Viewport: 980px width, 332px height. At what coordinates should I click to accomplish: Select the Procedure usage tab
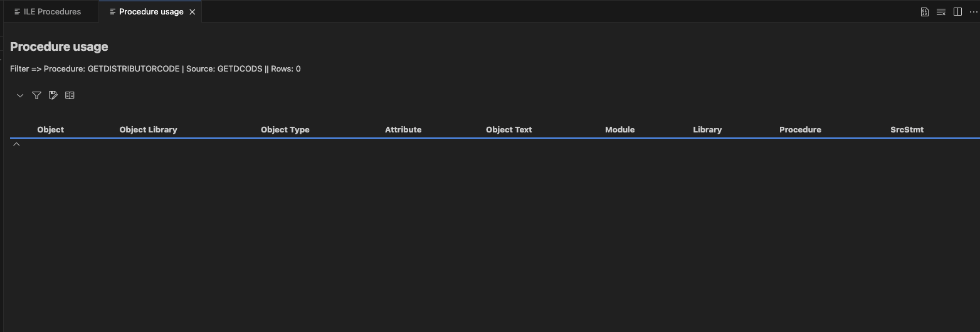click(150, 12)
